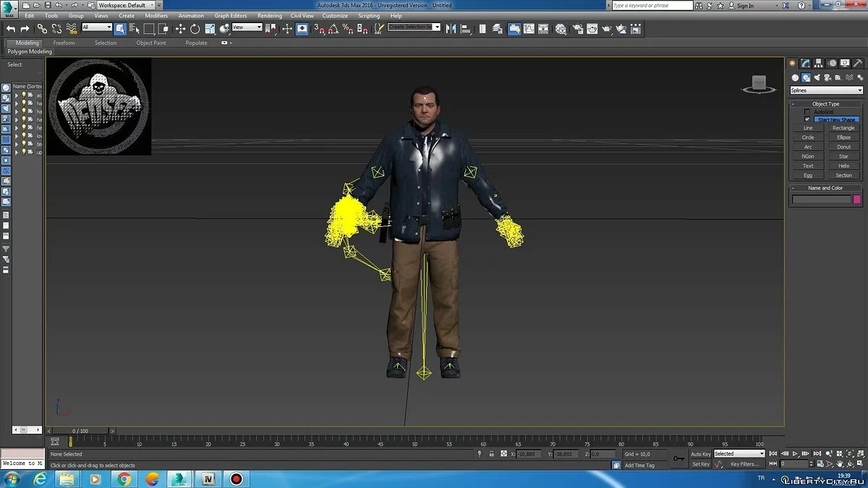
Task: Open the Utilities hammer panel
Action: coord(857,64)
